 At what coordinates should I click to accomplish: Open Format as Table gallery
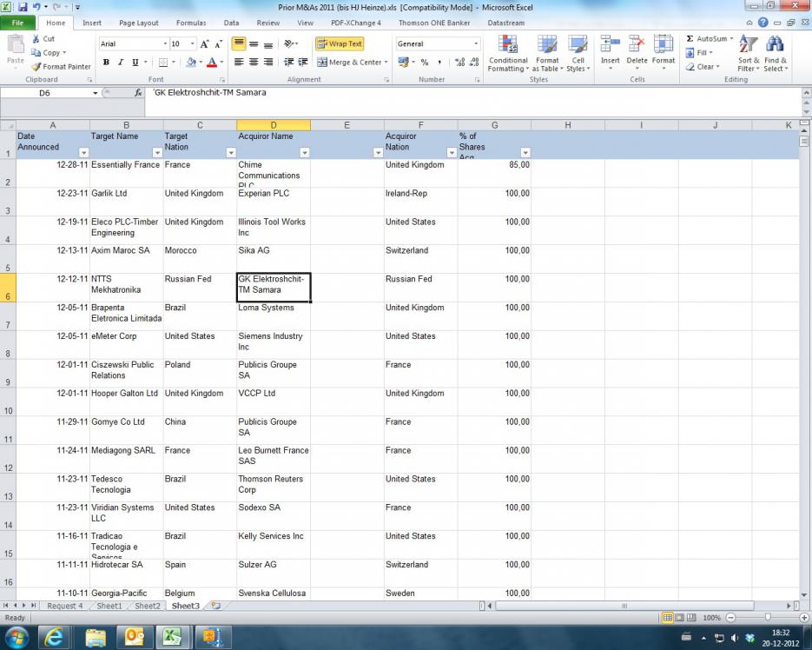click(x=547, y=53)
